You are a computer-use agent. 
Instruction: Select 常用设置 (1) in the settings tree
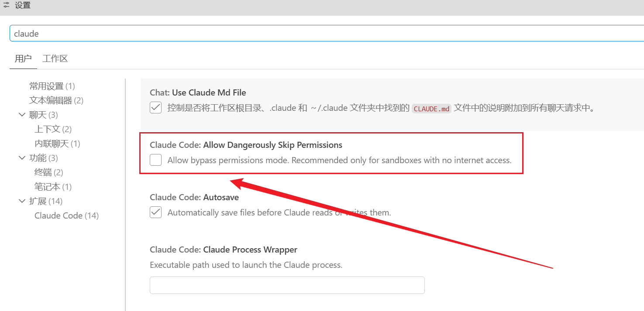(52, 86)
